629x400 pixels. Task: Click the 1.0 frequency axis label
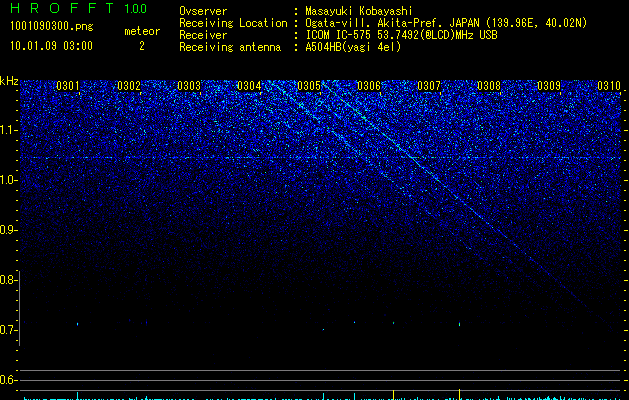click(8, 181)
